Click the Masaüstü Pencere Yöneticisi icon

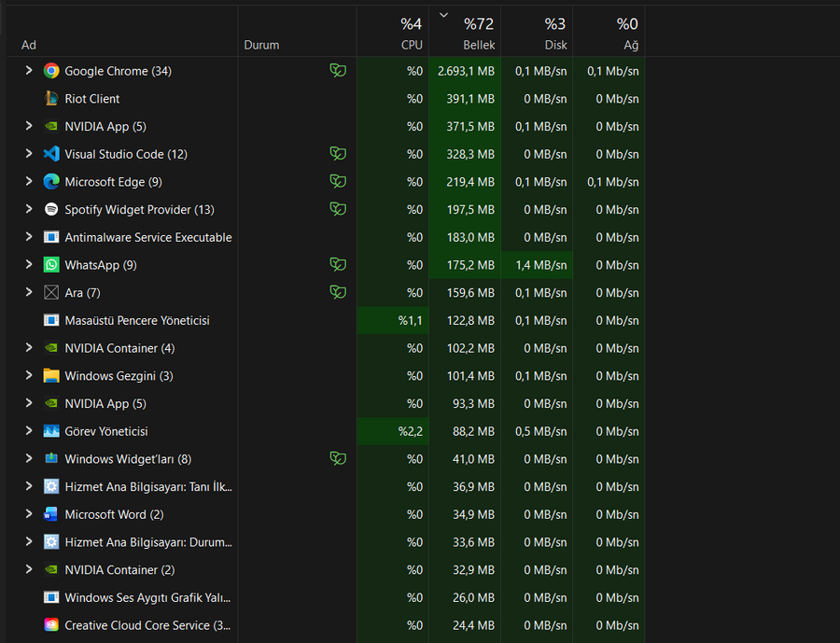(51, 320)
